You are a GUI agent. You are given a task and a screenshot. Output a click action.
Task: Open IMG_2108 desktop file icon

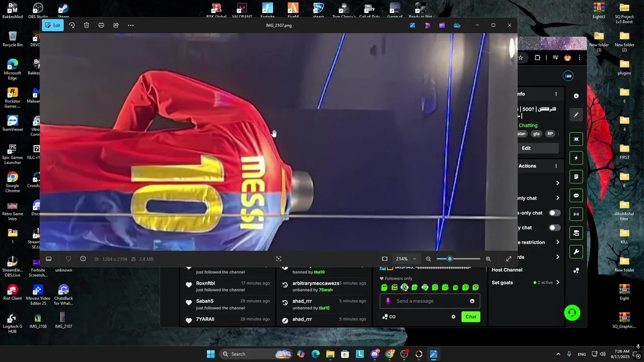pyautogui.click(x=38, y=320)
